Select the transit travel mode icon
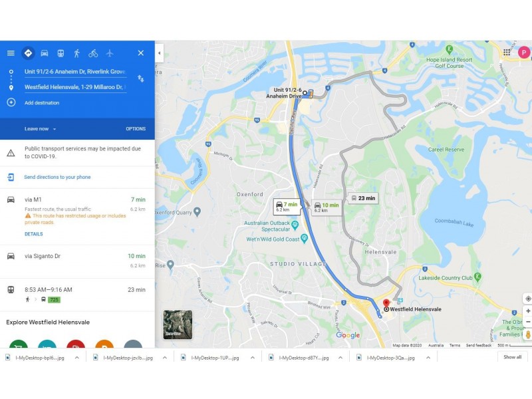The image size is (532, 399). [x=61, y=53]
